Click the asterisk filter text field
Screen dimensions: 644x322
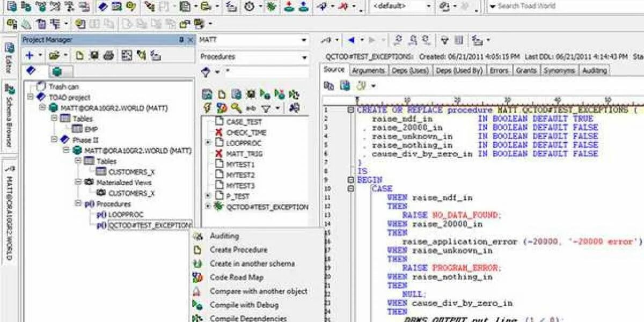(x=266, y=72)
